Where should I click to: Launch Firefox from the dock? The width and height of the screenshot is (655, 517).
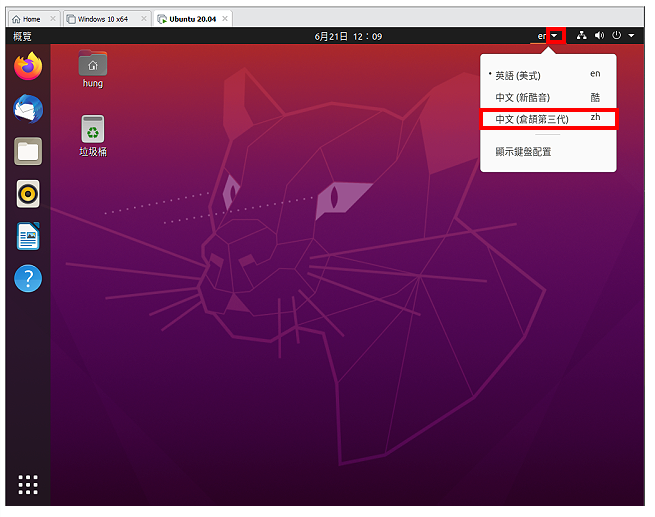[28, 66]
